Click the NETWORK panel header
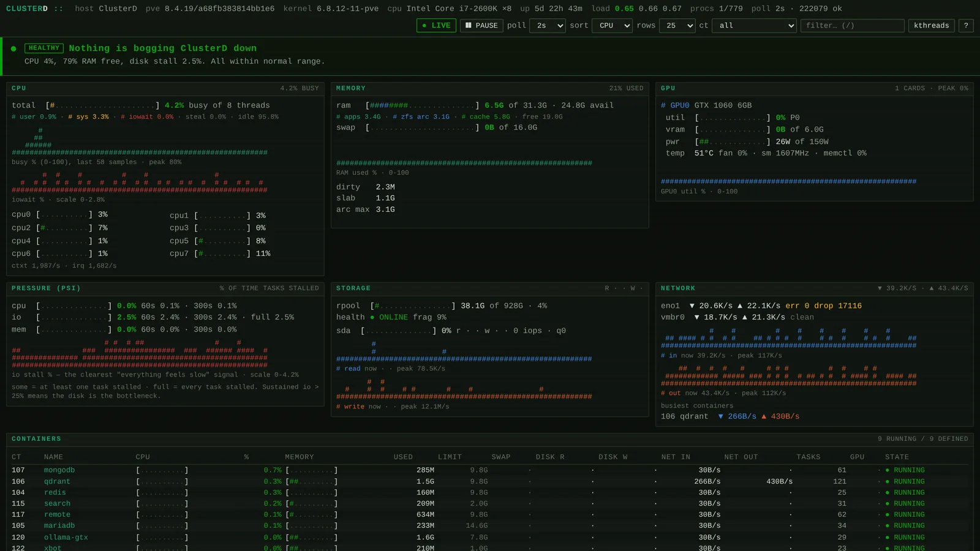 (x=815, y=288)
